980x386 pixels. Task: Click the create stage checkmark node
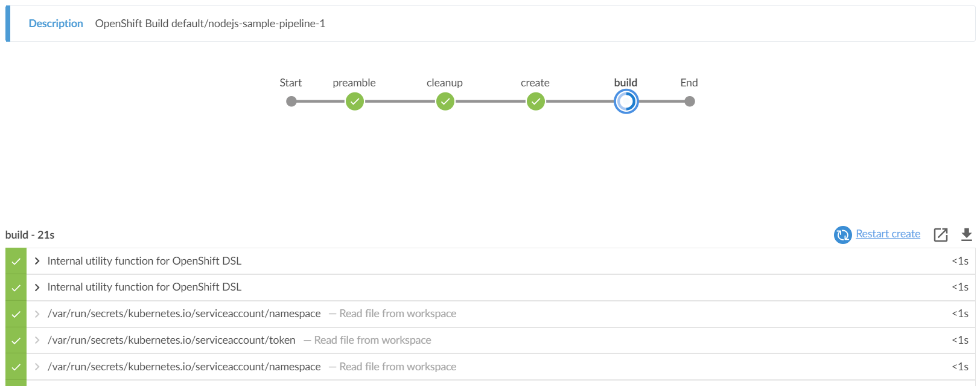point(536,101)
